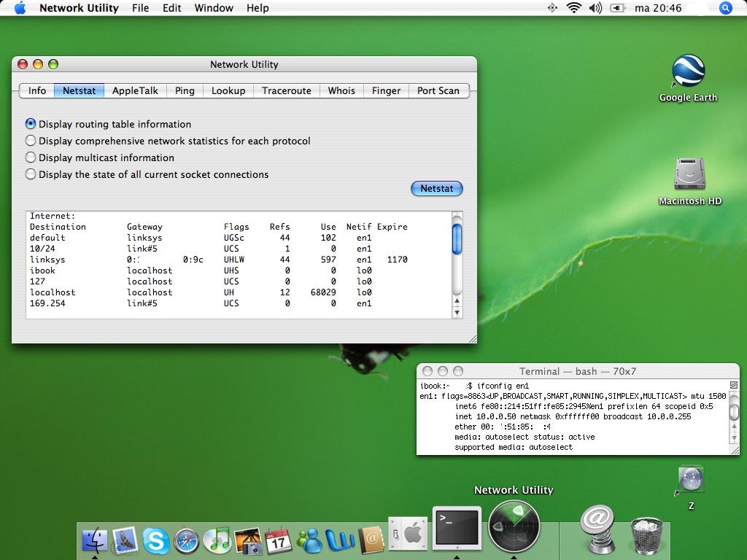
Task: Click Network Utility window resize grip
Action: pyautogui.click(x=472, y=338)
